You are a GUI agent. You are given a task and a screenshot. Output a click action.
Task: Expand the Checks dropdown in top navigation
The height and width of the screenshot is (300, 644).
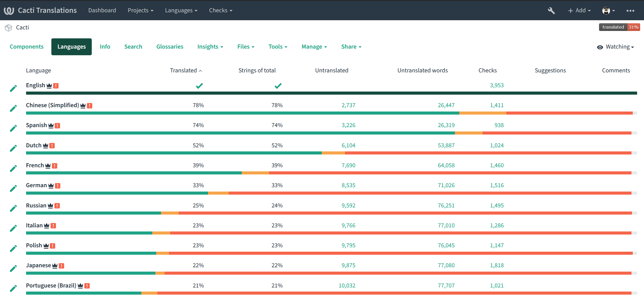click(x=220, y=10)
